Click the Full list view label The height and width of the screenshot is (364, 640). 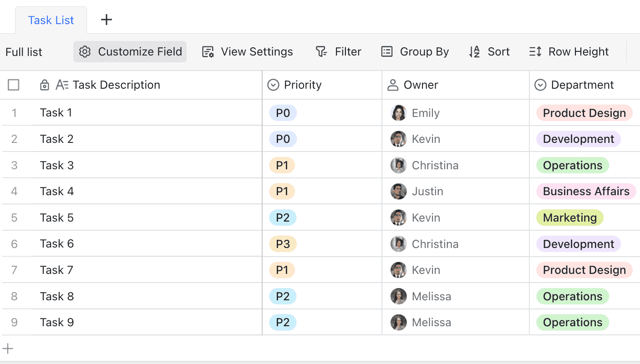pyautogui.click(x=24, y=52)
